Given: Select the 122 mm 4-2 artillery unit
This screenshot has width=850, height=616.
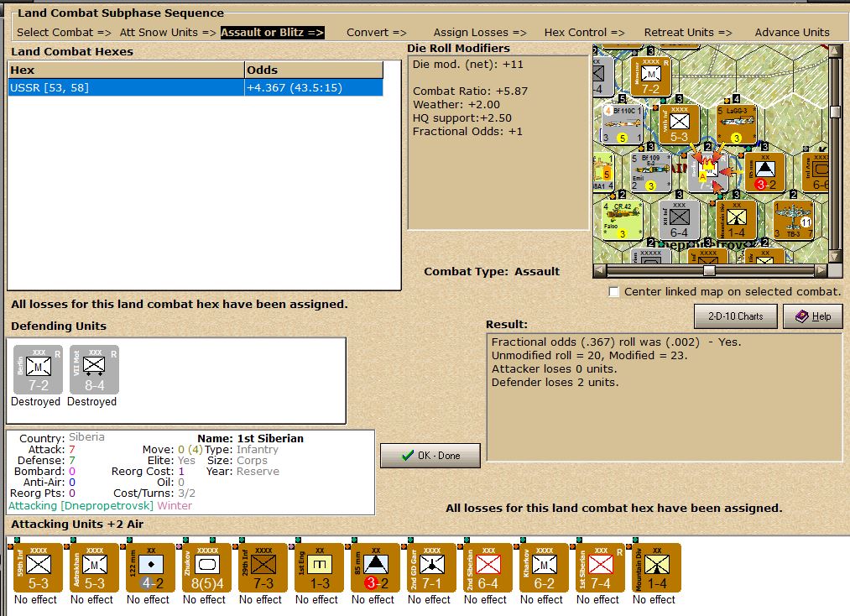Looking at the screenshot, I should 151,567.
